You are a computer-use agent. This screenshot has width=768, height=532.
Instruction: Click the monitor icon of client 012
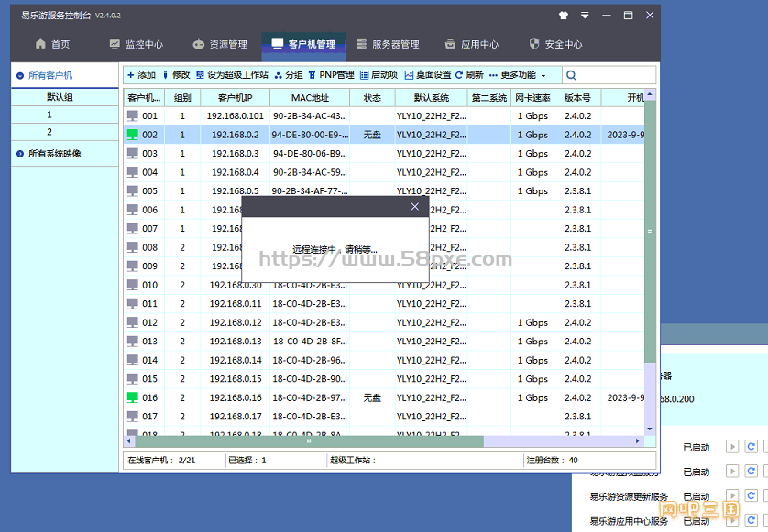[133, 322]
